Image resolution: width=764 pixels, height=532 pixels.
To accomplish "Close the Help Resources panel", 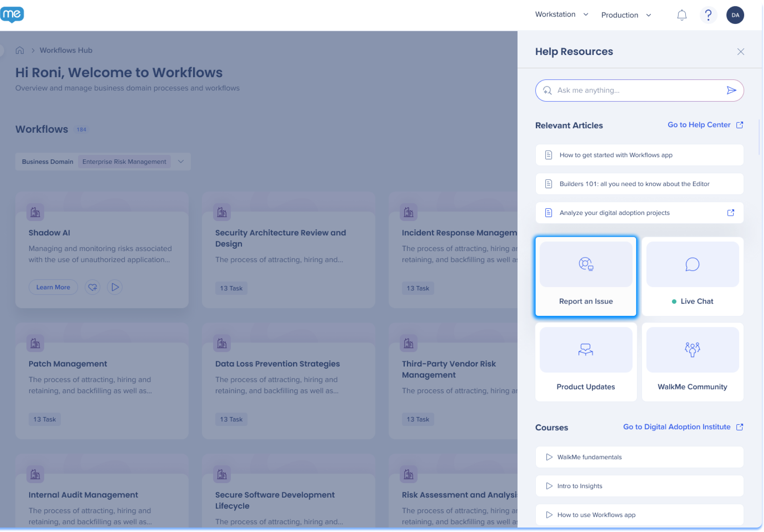I will coord(740,52).
